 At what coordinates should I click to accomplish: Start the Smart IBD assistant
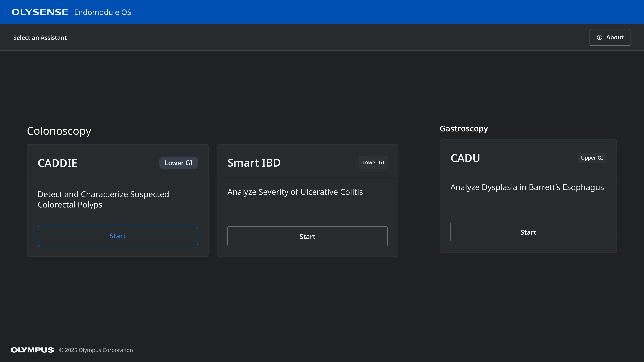[307, 236]
